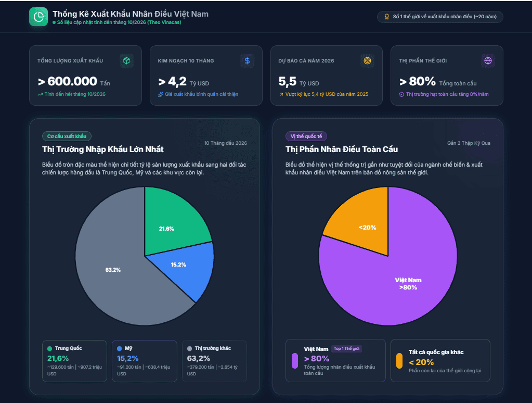Viewport: 532px width, 403px height.
Task: Click the Top 1 Thế giới badge
Action: click(346, 349)
